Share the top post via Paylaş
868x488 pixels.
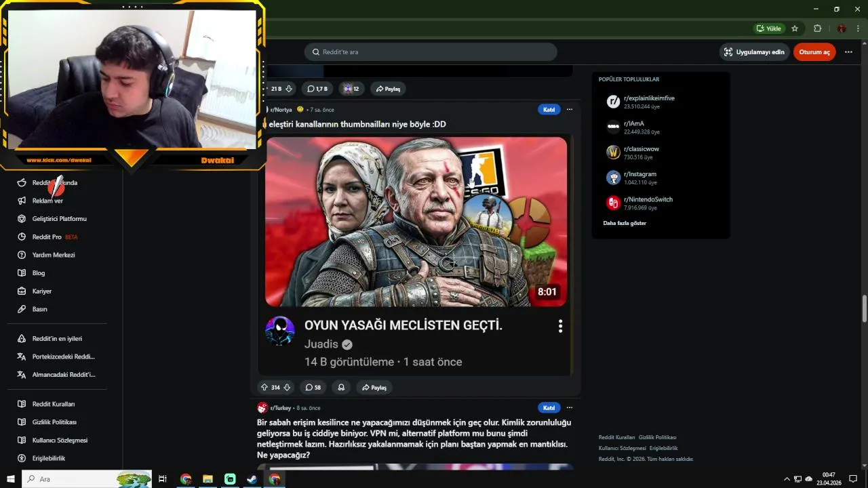point(389,89)
